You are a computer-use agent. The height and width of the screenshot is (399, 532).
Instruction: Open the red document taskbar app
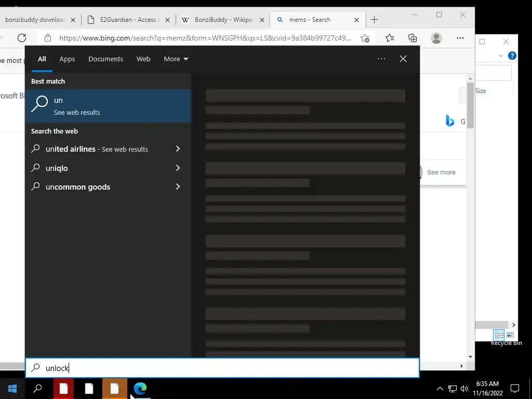[x=63, y=389]
